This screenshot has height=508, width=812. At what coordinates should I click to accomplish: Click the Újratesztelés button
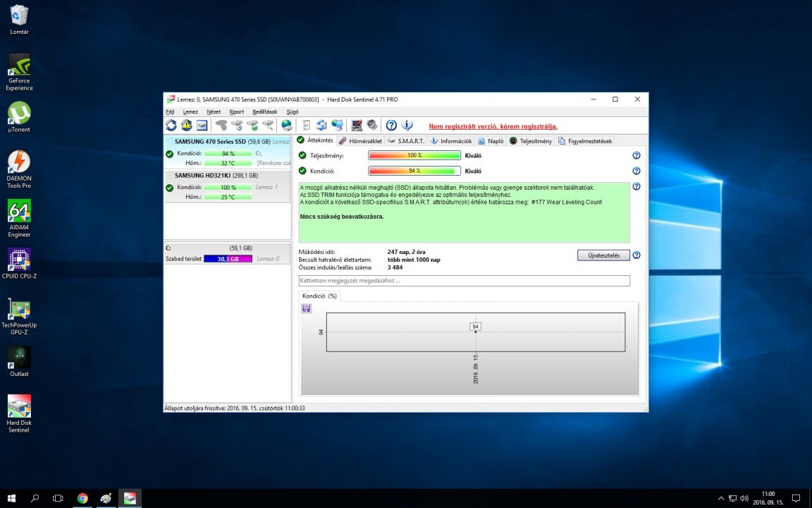click(604, 255)
